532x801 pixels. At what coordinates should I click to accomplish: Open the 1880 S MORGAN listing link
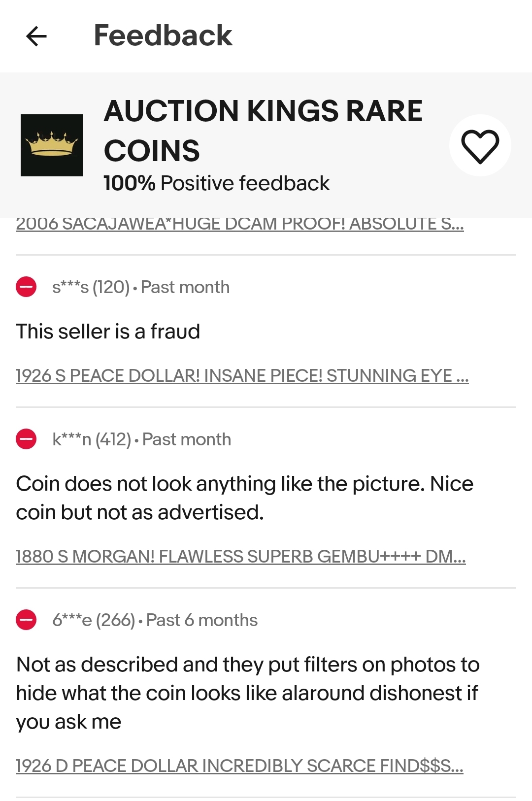tap(240, 557)
